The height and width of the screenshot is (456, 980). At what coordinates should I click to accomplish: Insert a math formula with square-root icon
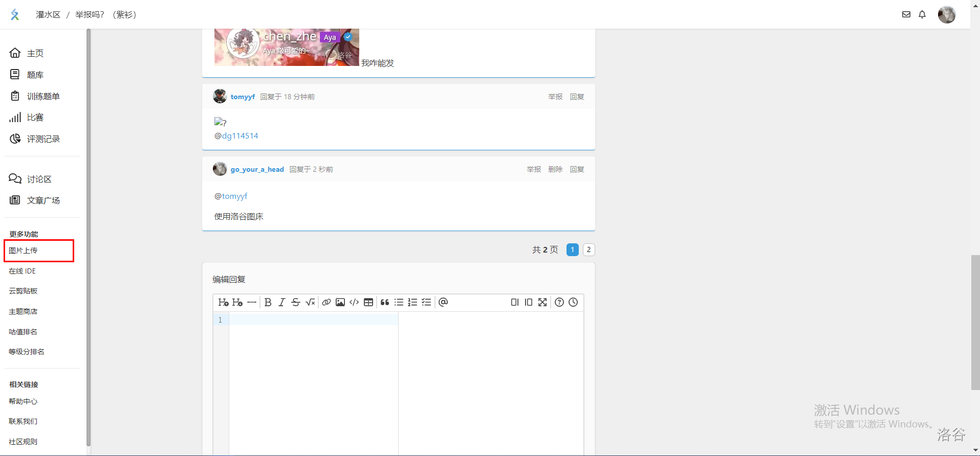click(310, 302)
